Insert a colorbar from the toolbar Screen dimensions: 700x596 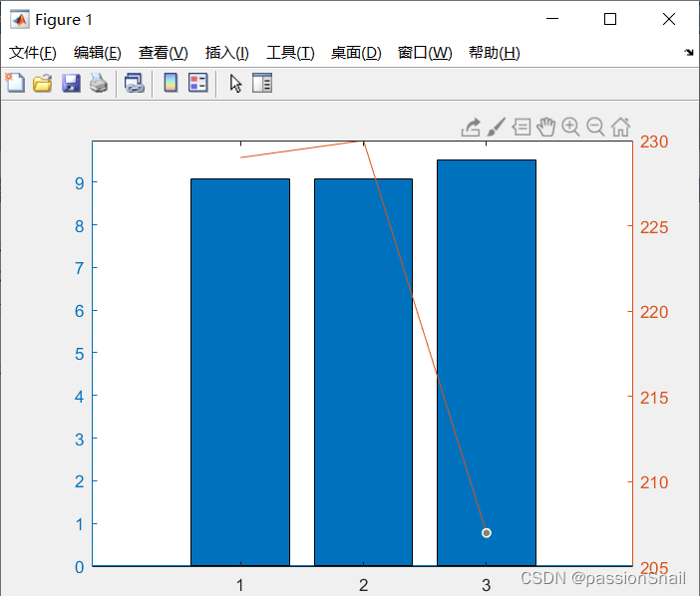click(171, 83)
